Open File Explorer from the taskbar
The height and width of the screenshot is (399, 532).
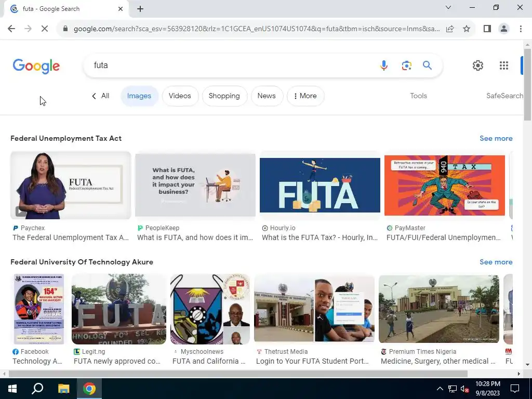[63, 389]
